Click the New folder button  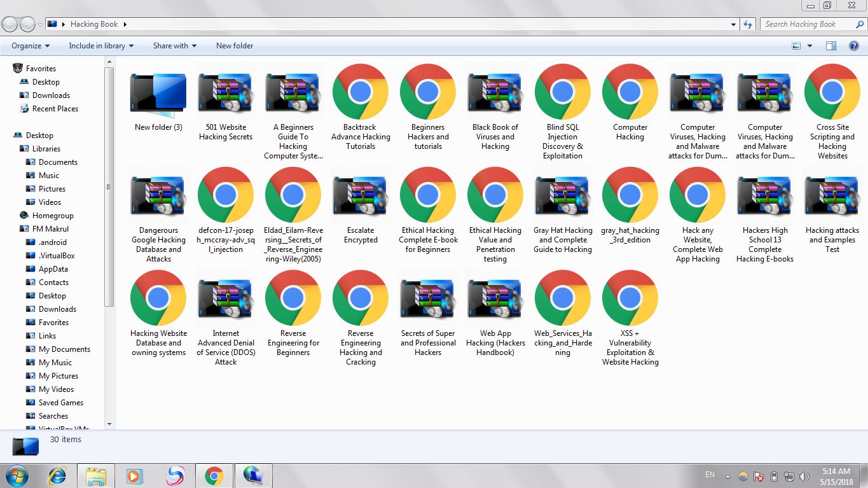tap(235, 46)
